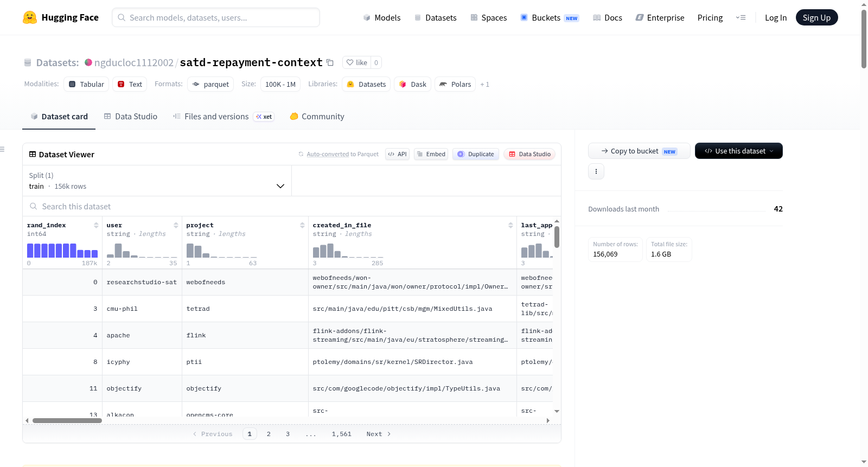Go to page 2 of the viewer
Screen dimensions: 868x467
pos(269,434)
